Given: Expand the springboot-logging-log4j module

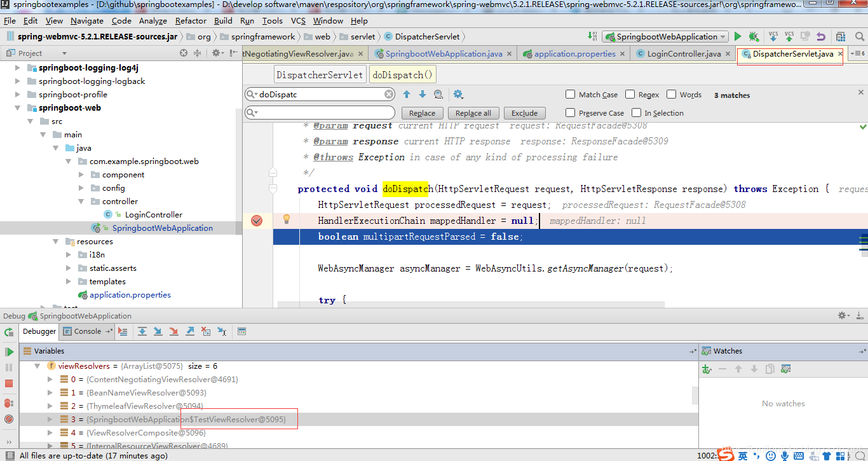Looking at the screenshot, I should click(18, 67).
